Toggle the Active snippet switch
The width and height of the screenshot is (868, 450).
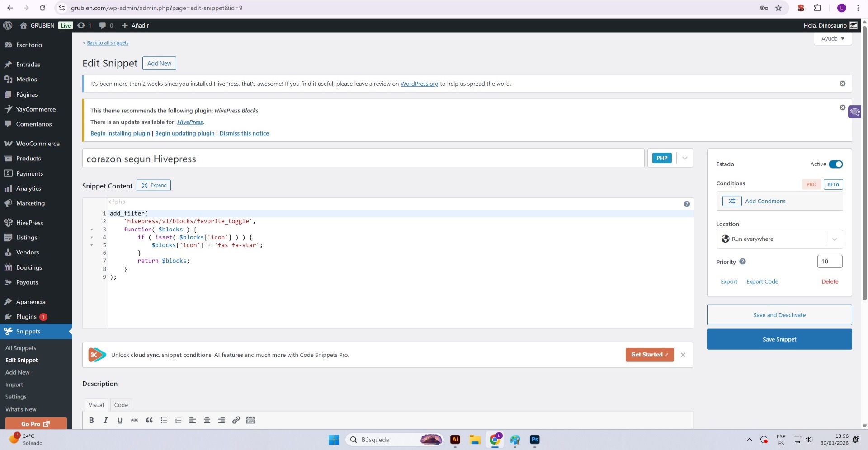pyautogui.click(x=835, y=164)
